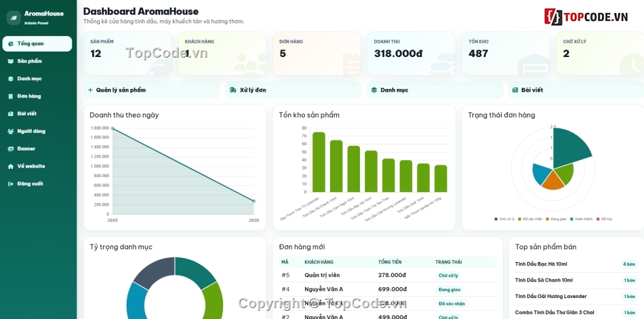Click the 28/05 data point on revenue chart
The image size is (644, 319).
click(x=113, y=129)
